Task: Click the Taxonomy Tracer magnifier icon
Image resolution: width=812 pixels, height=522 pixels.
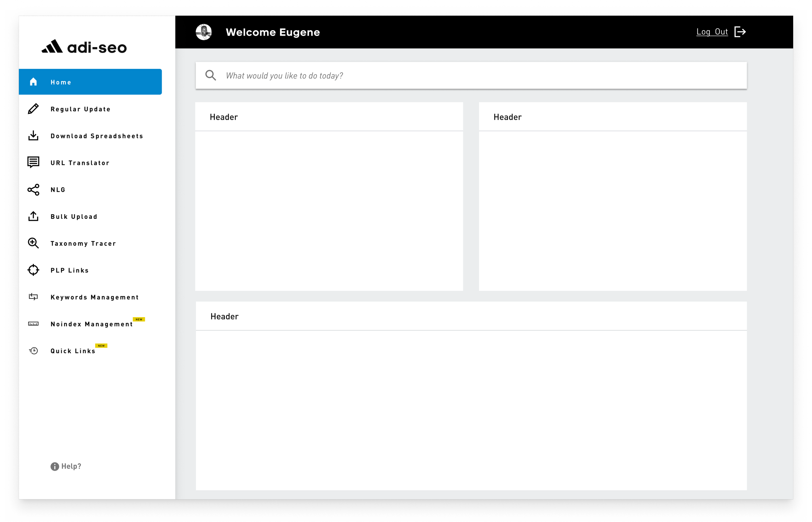Action: pos(33,243)
